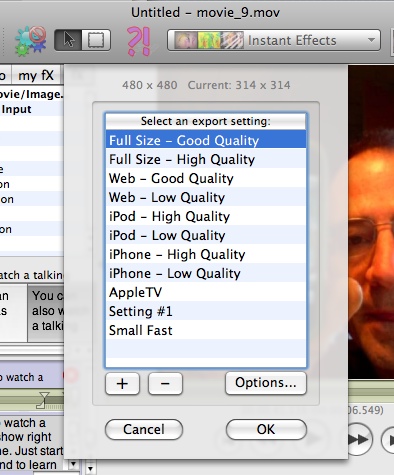Select iPhone – Low Quality setting
This screenshot has height=475, width=394.
206,273
